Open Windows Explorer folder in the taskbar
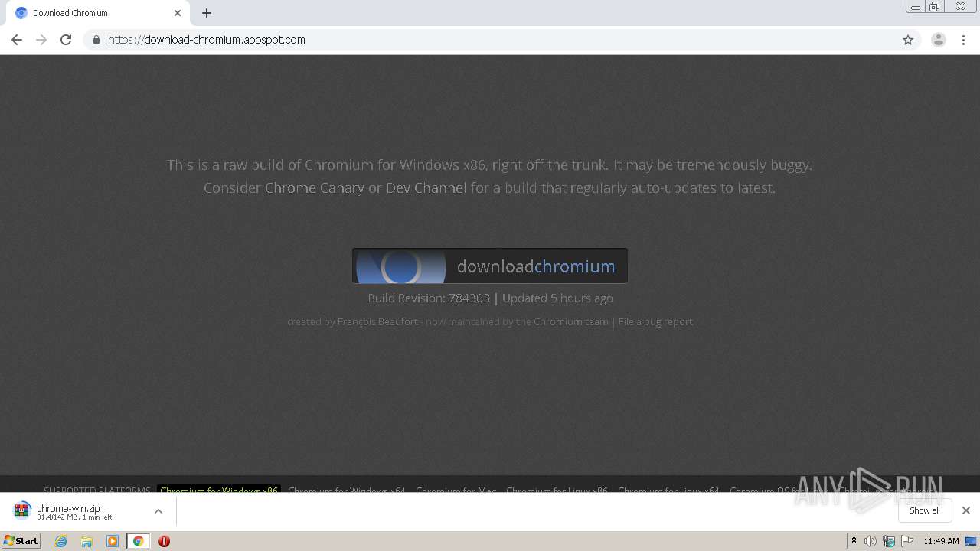The image size is (980, 551). pos(87,541)
